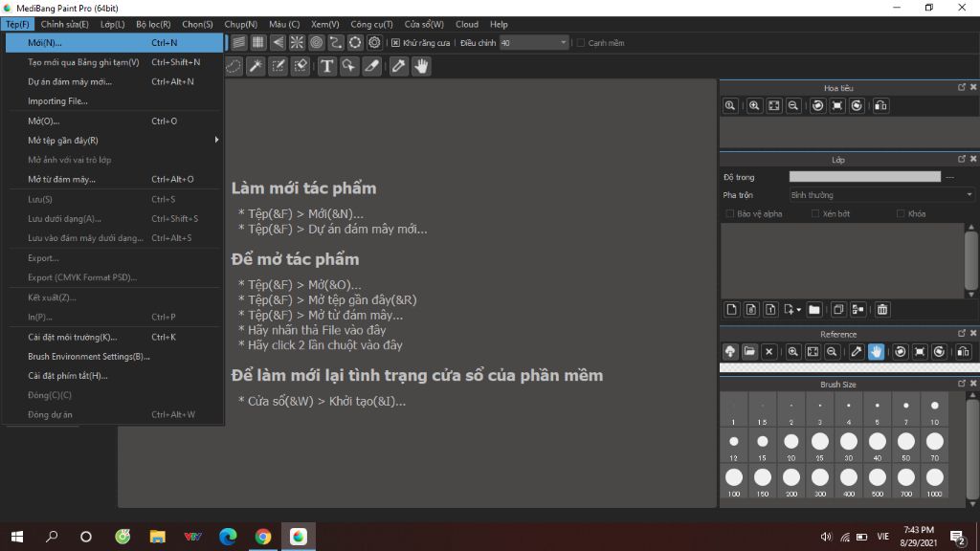Open Bộ lọc(R) menu
This screenshot has height=551, width=980.
coord(153,24)
